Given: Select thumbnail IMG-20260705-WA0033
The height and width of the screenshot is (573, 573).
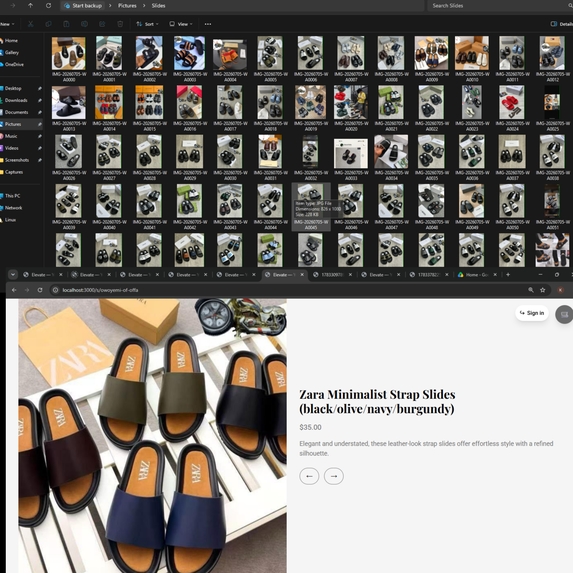Looking at the screenshot, I should [350, 153].
